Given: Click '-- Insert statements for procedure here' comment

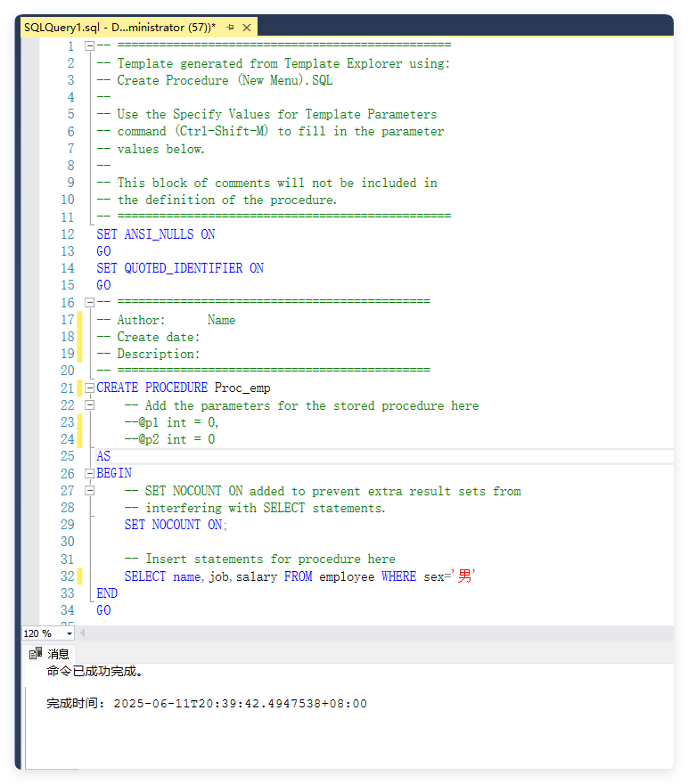Looking at the screenshot, I should (260, 559).
